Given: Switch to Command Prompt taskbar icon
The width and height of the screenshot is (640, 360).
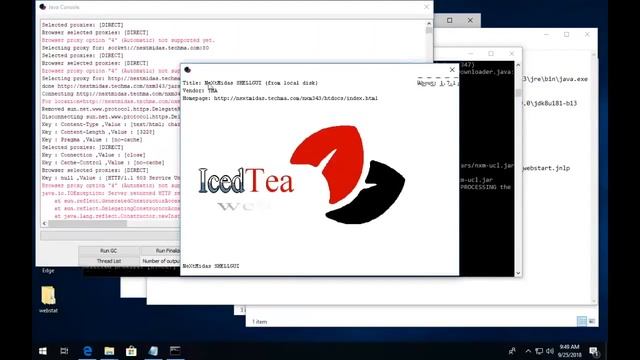Looking at the screenshot, I should [x=175, y=351].
